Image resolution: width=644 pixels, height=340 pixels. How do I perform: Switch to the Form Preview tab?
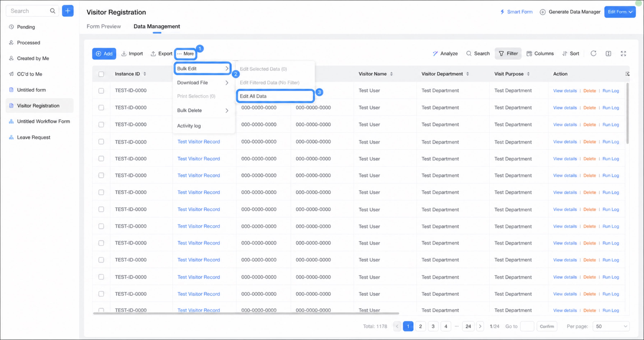click(x=103, y=26)
